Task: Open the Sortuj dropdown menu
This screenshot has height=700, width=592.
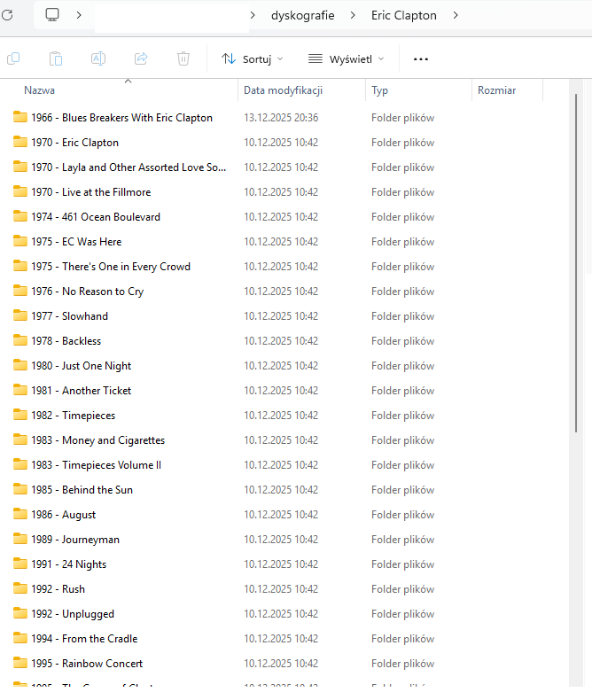Action: [x=253, y=58]
